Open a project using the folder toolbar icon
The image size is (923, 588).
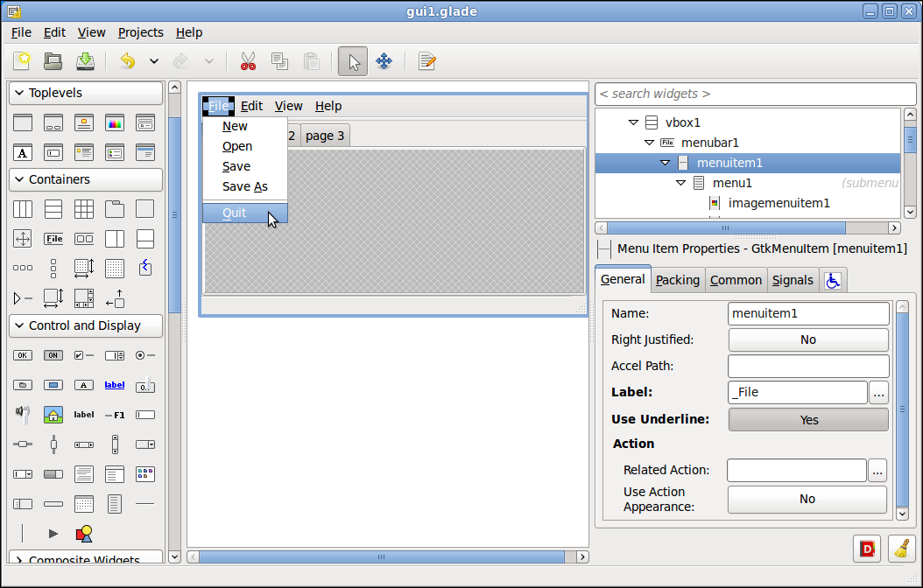pyautogui.click(x=53, y=60)
